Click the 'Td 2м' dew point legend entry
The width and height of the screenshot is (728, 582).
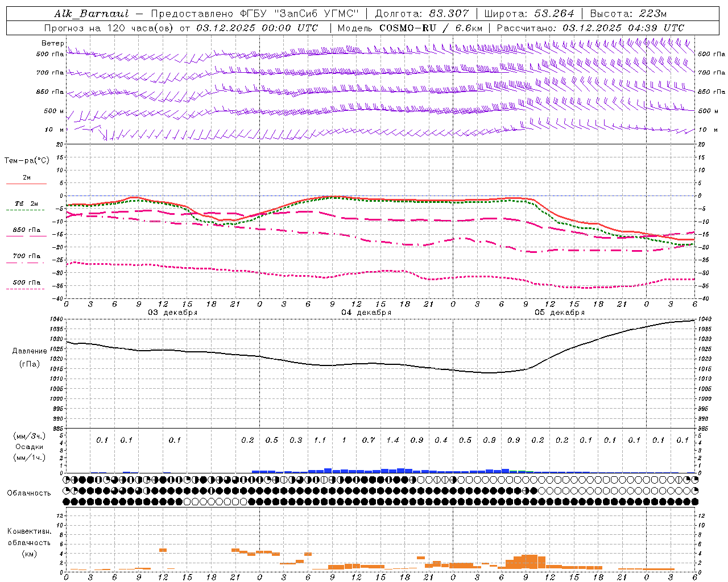[26, 203]
